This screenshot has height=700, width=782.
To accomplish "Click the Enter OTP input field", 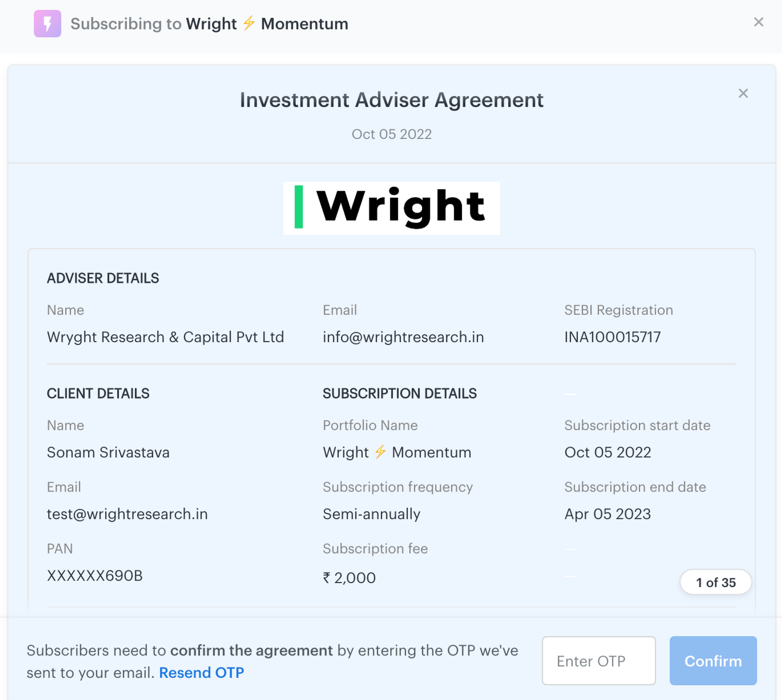I will [x=599, y=661].
